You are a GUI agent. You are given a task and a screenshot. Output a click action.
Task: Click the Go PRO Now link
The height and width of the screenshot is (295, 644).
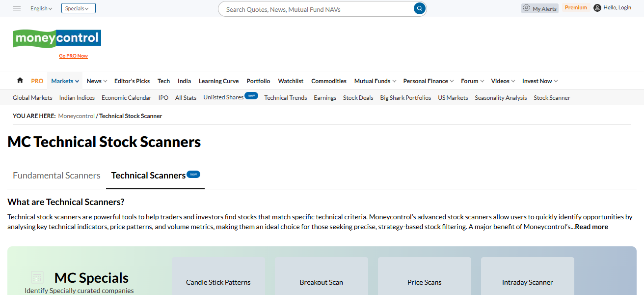[73, 56]
